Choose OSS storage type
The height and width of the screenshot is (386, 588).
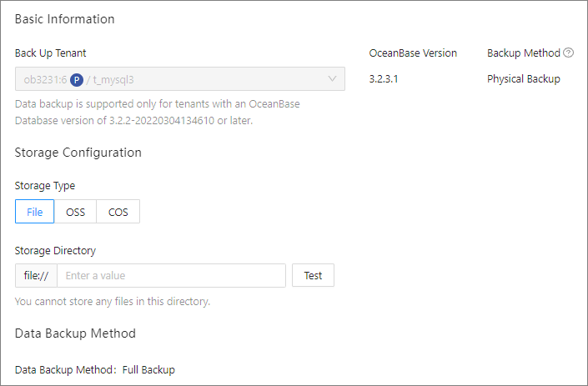tap(75, 212)
